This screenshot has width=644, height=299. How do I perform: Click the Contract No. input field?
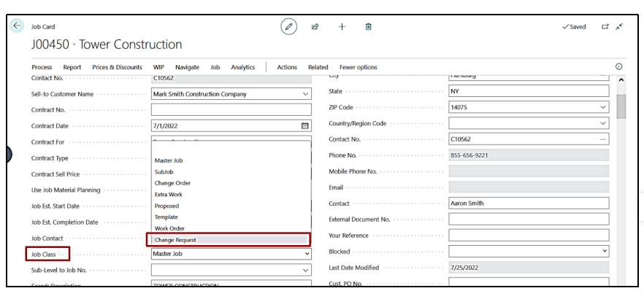click(231, 109)
